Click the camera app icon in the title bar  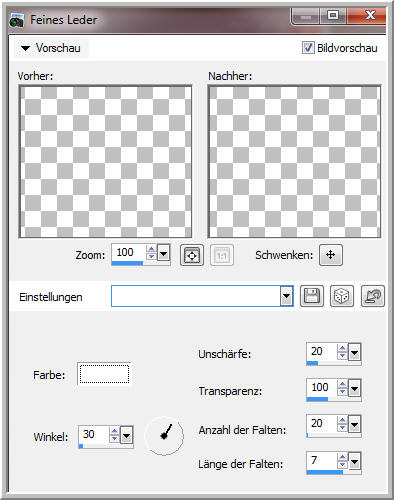(17, 20)
